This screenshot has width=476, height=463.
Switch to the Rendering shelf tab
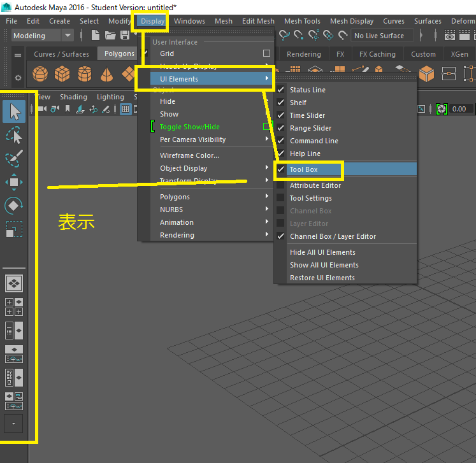[304, 54]
